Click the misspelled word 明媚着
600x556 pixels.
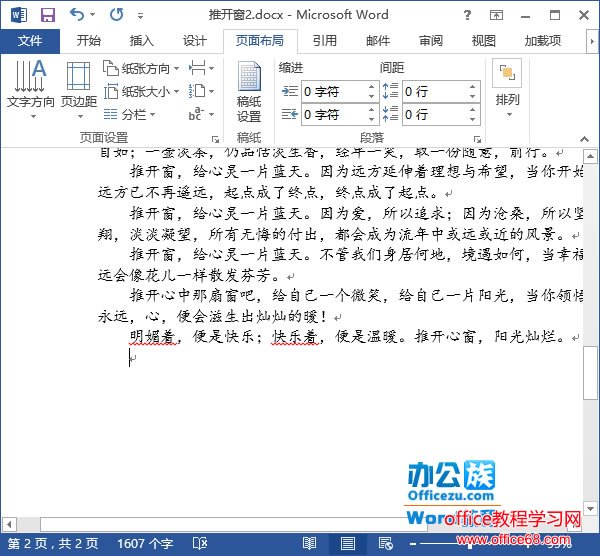[153, 336]
